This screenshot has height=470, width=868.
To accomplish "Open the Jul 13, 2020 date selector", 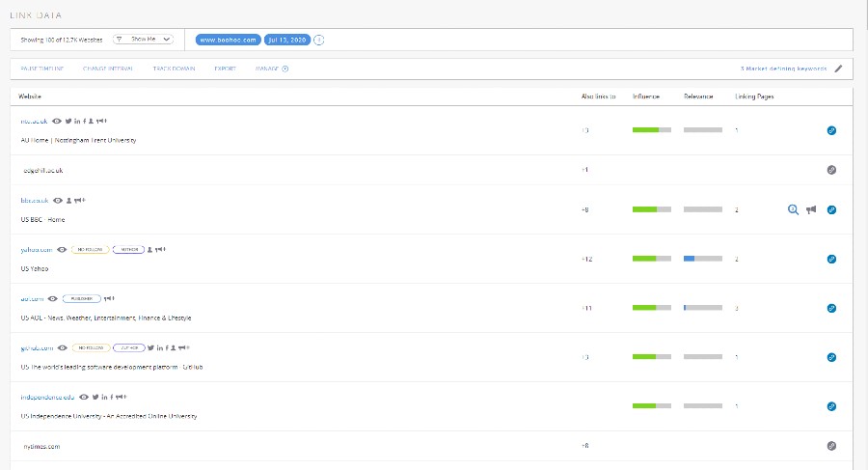I will [287, 40].
